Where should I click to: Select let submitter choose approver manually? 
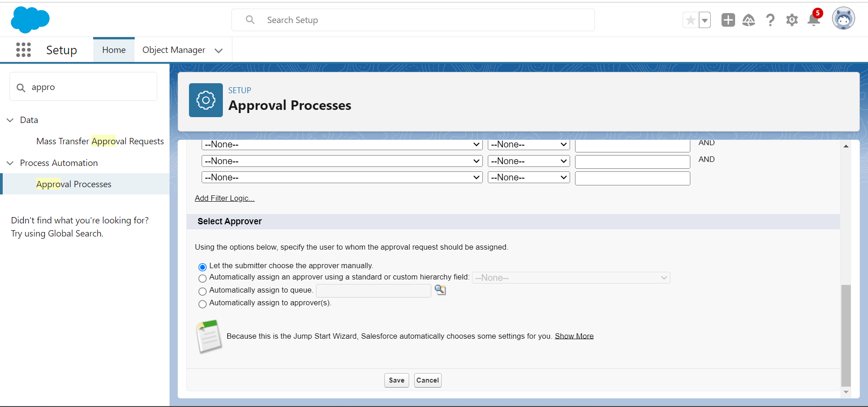coord(203,267)
